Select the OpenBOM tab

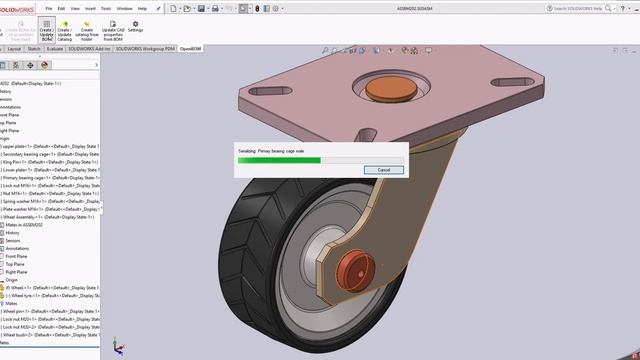(191, 49)
